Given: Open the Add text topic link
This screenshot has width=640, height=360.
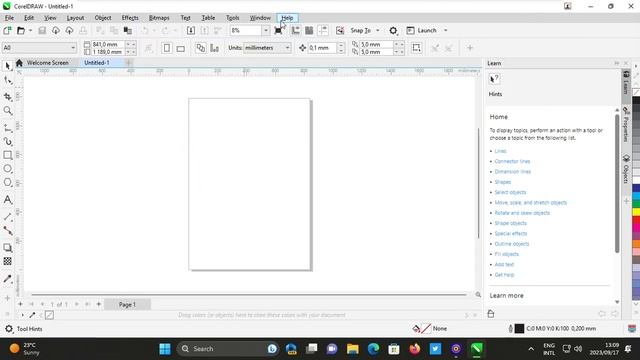Looking at the screenshot, I should [x=504, y=264].
